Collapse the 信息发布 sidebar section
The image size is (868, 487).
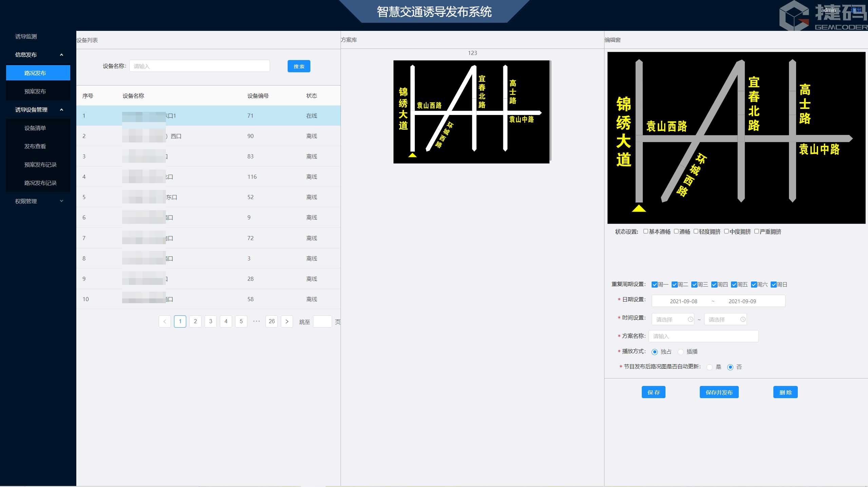coord(37,55)
